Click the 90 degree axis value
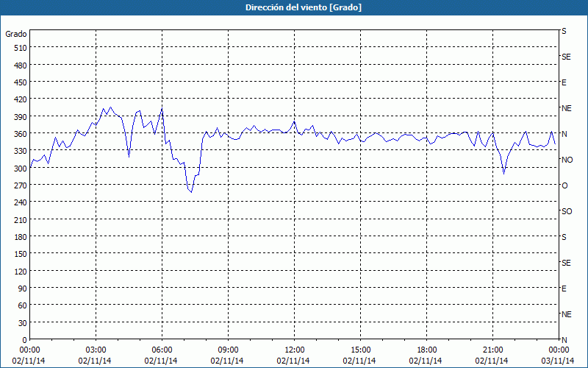 [x=23, y=289]
